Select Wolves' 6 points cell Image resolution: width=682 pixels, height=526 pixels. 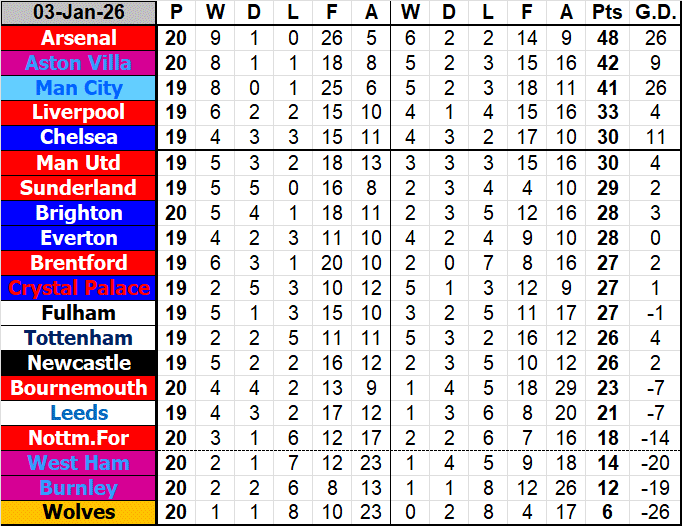coord(605,513)
